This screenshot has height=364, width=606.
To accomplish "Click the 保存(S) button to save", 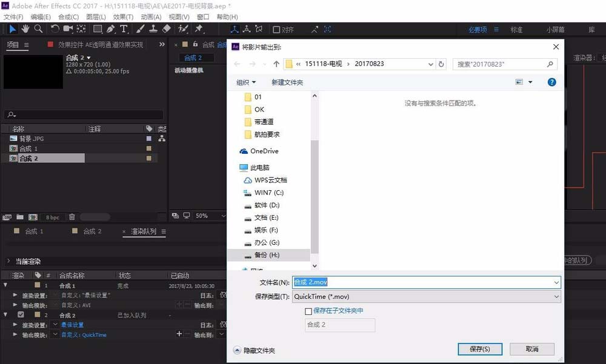I will (x=480, y=349).
